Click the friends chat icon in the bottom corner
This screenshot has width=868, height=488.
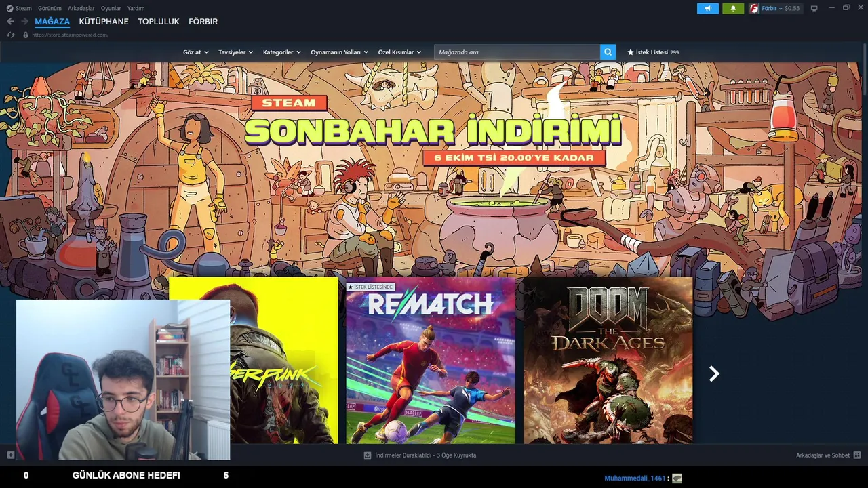pyautogui.click(x=857, y=455)
